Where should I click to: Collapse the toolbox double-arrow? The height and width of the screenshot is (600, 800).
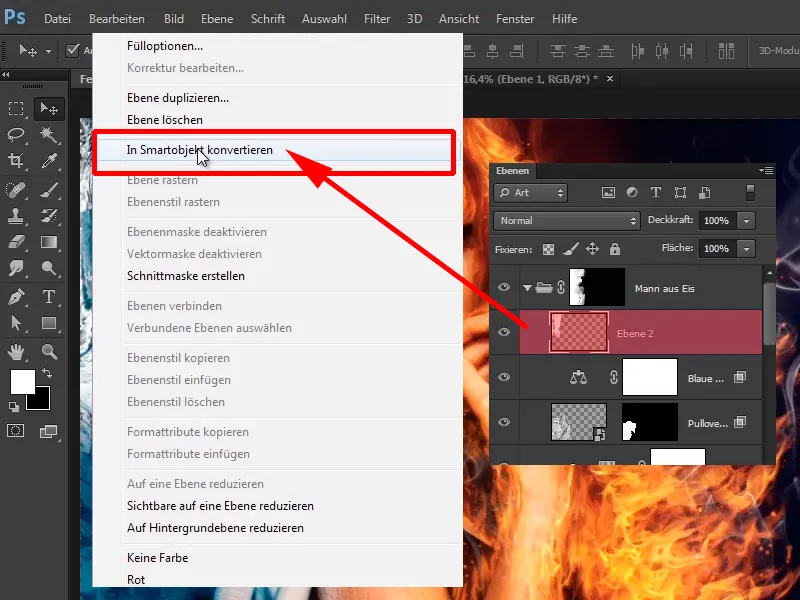[6, 74]
